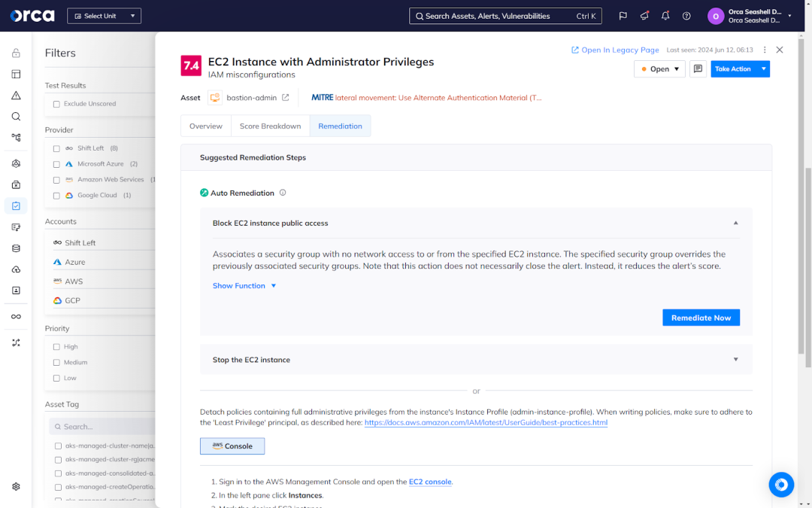Open the AWS IAM best-practices link
Screen dimensions: 812x508
486,422
